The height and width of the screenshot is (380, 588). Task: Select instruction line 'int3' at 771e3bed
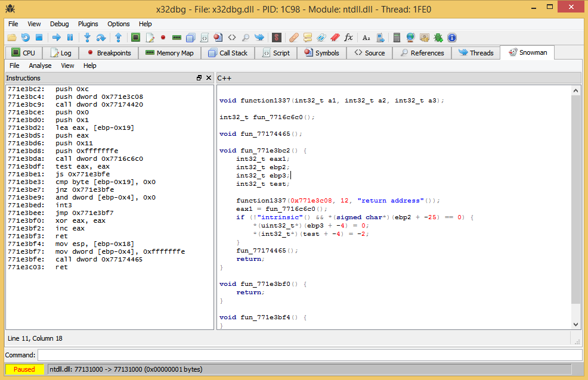(x=110, y=205)
